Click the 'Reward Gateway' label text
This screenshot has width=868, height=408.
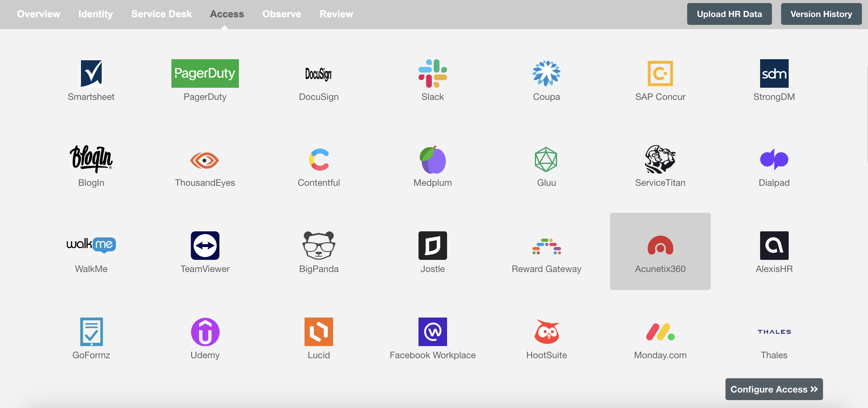[546, 269]
